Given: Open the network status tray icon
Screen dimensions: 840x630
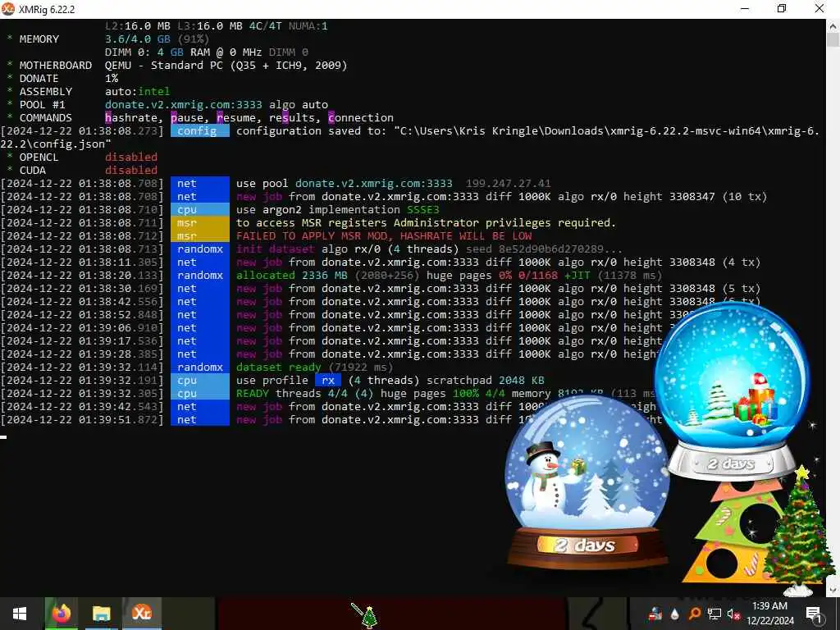Looking at the screenshot, I should (714, 614).
